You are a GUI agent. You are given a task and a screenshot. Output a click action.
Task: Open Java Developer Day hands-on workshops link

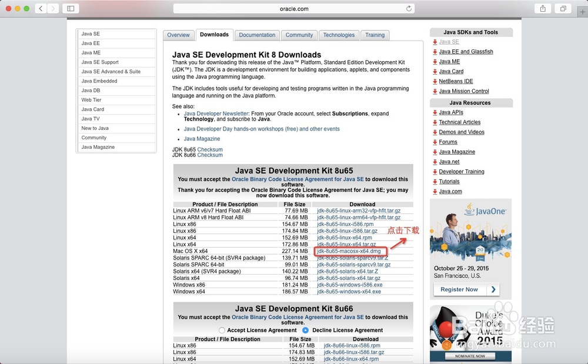point(262,129)
